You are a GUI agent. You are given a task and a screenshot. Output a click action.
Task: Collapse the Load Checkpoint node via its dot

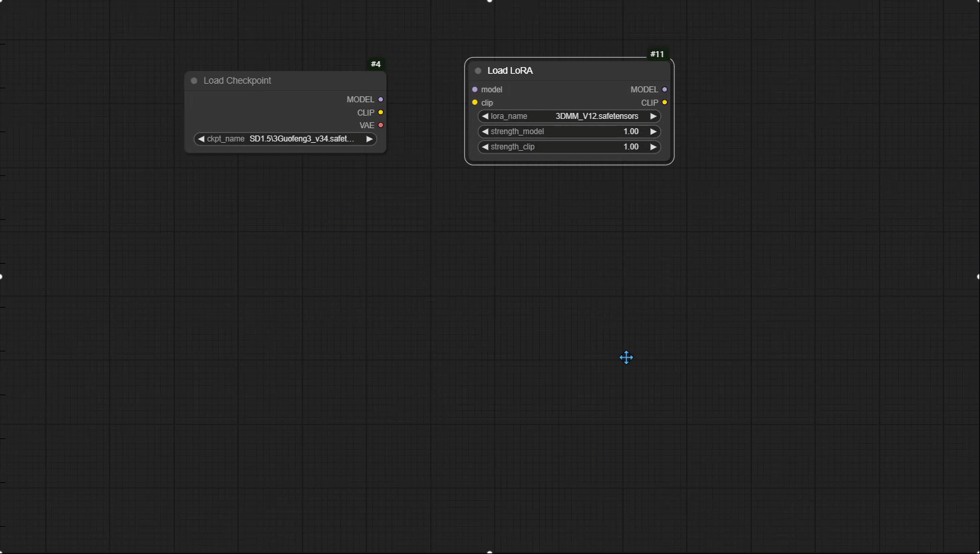(194, 81)
